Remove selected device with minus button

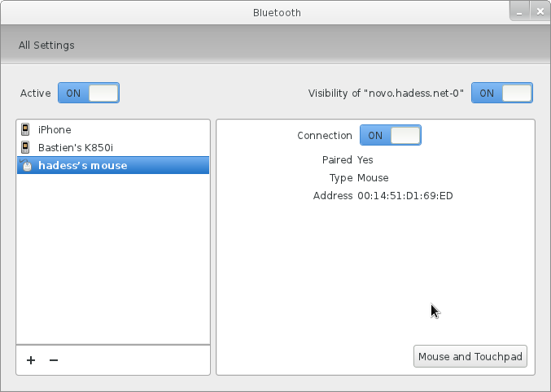54,360
